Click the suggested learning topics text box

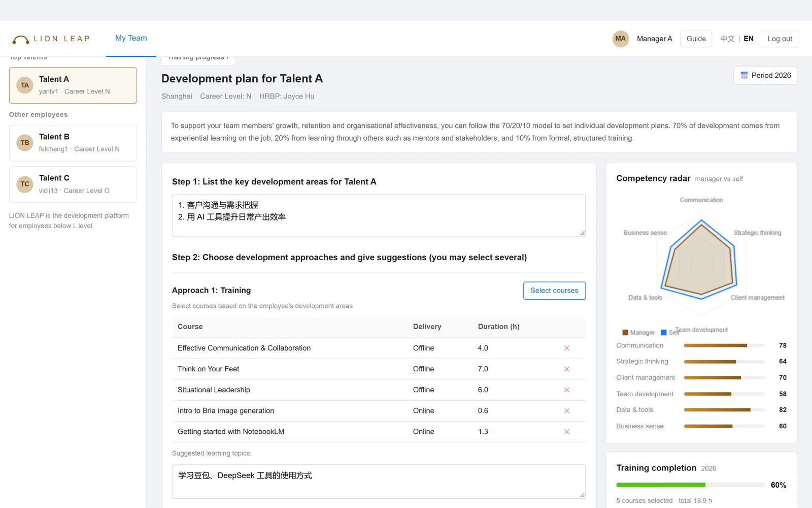click(379, 482)
